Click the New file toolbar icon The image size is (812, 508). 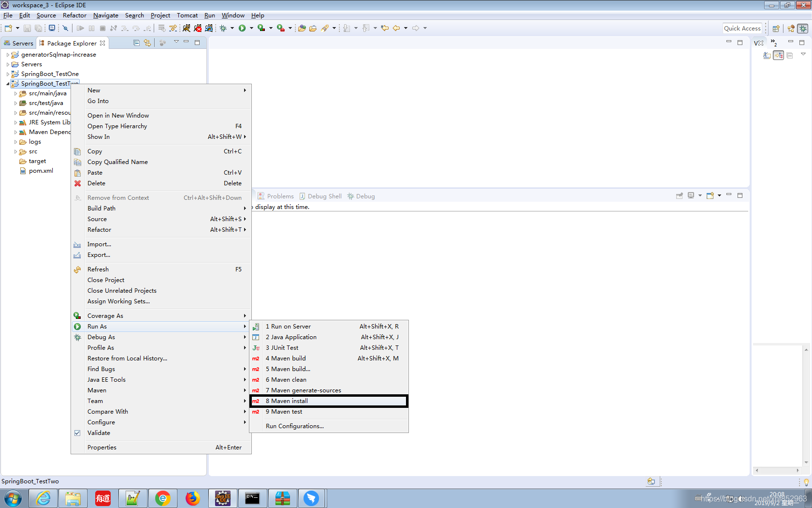tap(8, 28)
